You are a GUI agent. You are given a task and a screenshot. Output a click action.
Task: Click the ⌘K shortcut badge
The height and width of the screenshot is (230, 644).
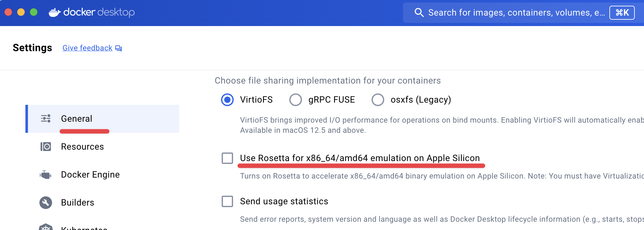click(x=621, y=13)
